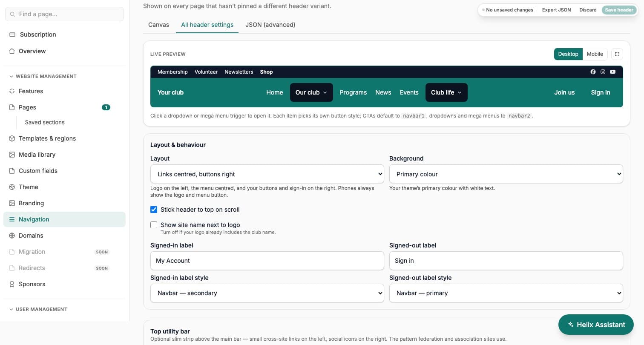This screenshot has width=644, height=345.
Task: Click Volunteer in preview utility bar
Action: click(206, 72)
